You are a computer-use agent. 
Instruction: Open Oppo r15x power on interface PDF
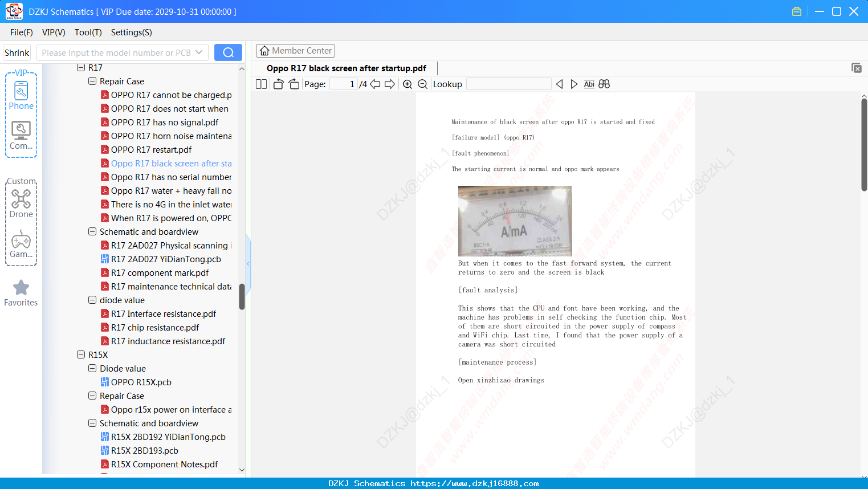coord(166,410)
